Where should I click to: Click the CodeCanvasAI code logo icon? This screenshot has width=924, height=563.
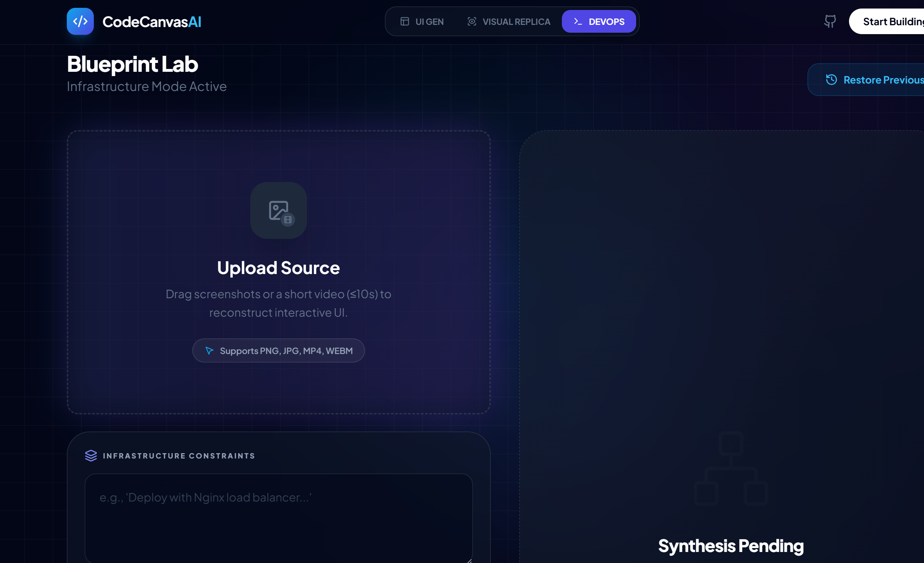point(80,21)
